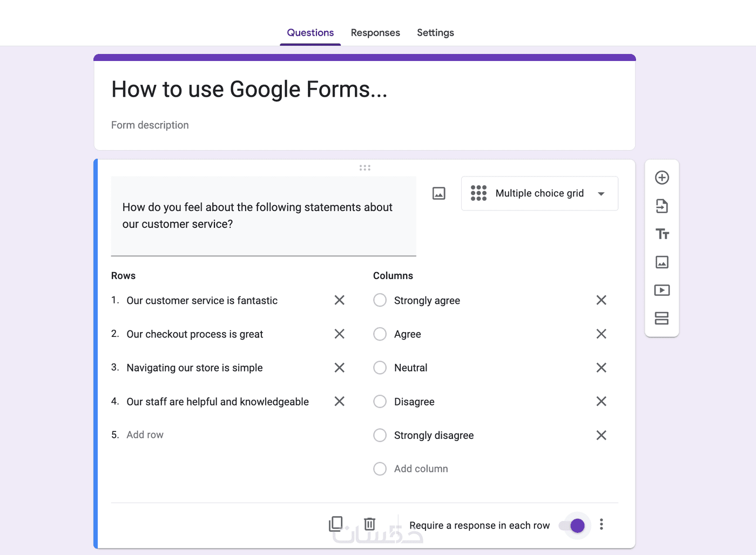Toggle Require a response in each row

tap(572, 525)
